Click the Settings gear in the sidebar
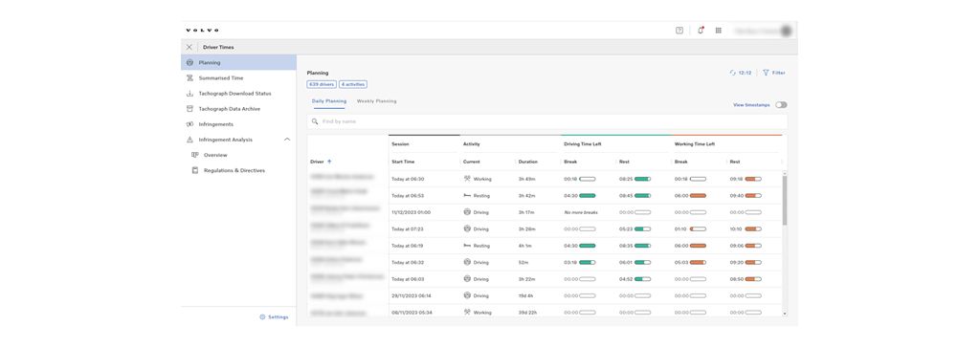 coord(262,317)
